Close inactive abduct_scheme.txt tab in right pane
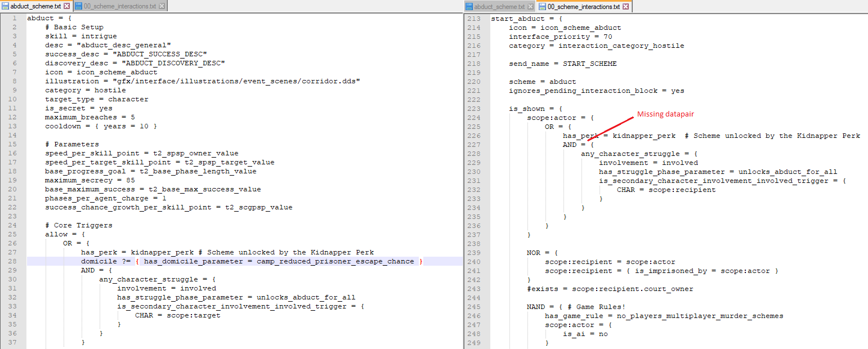The image size is (868, 349). click(530, 7)
